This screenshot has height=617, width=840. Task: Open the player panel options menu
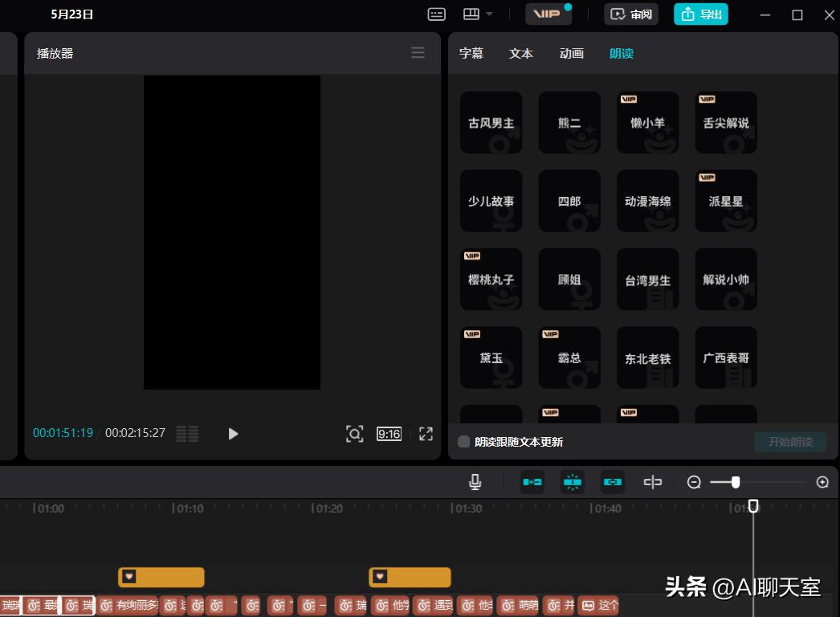pos(418,52)
